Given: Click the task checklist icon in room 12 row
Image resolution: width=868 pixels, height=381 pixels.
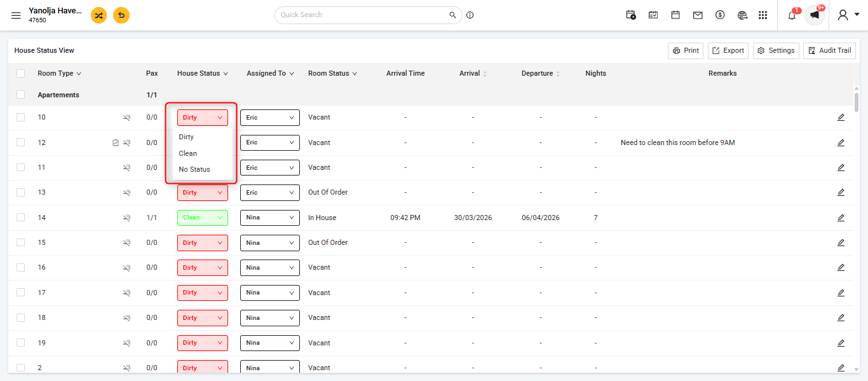Looking at the screenshot, I should [x=115, y=142].
